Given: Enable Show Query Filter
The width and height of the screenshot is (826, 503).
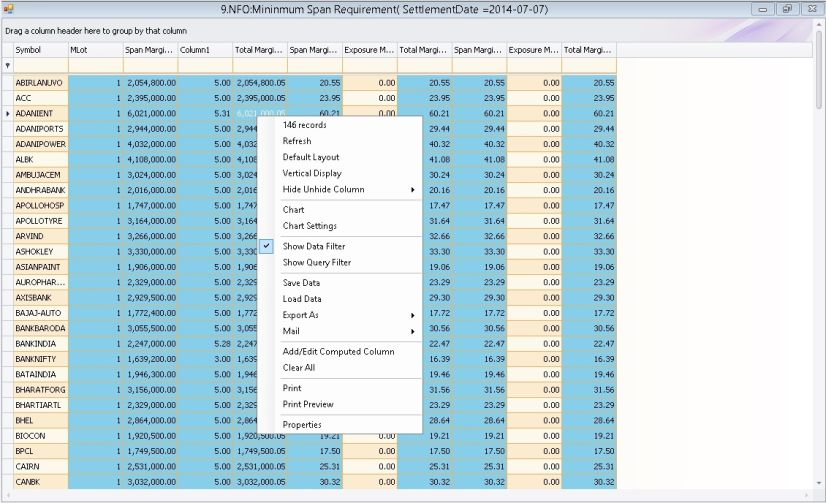Looking at the screenshot, I should click(x=317, y=262).
